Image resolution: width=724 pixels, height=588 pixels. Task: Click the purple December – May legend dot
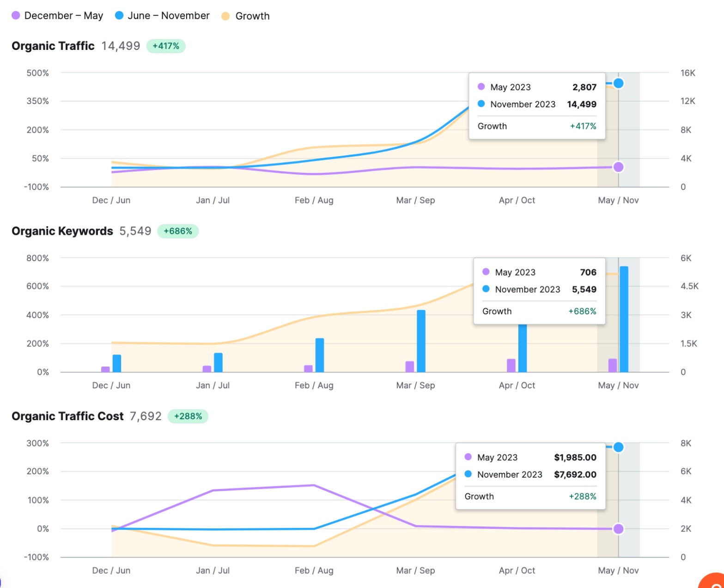coord(16,15)
